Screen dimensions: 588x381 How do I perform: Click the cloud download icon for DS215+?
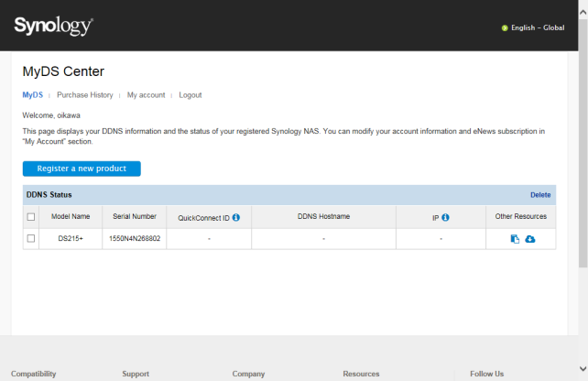530,239
